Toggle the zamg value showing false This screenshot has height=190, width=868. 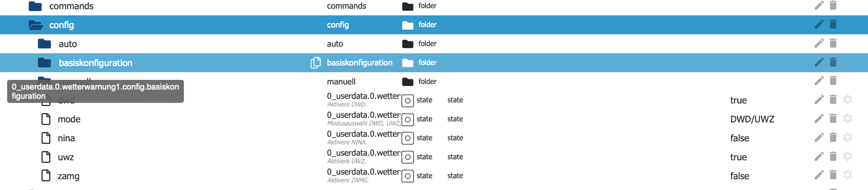click(739, 176)
